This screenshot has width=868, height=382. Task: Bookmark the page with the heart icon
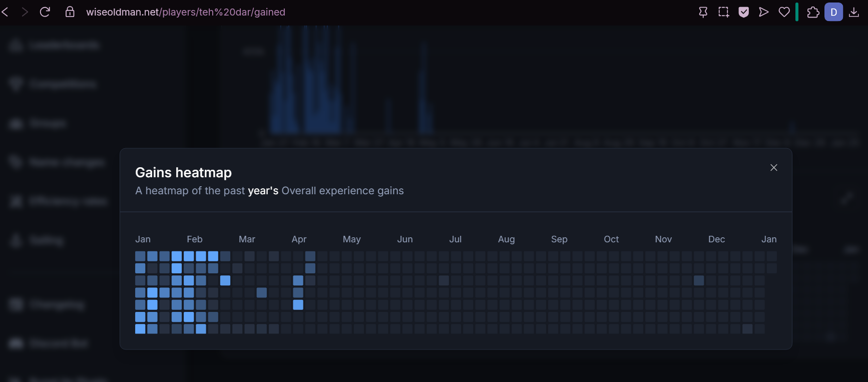784,12
